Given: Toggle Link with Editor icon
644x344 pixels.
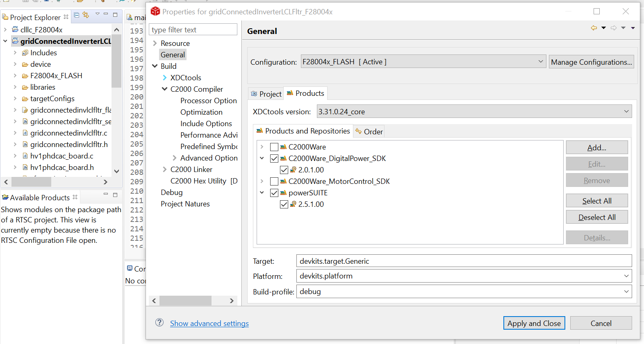Looking at the screenshot, I should click(x=86, y=15).
